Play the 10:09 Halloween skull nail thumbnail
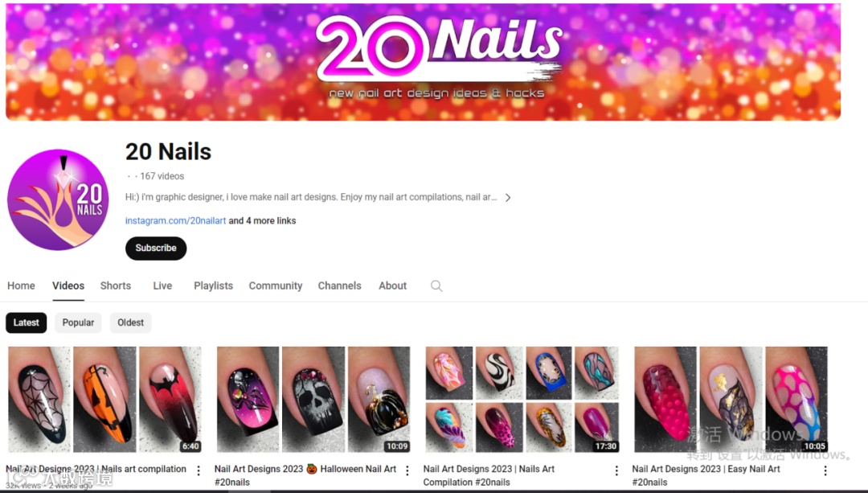868x493 pixels. tap(313, 400)
